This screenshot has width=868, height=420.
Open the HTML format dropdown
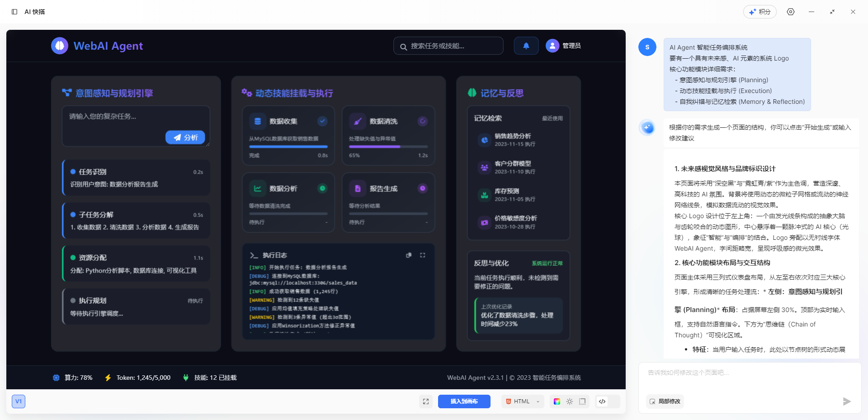pos(522,401)
